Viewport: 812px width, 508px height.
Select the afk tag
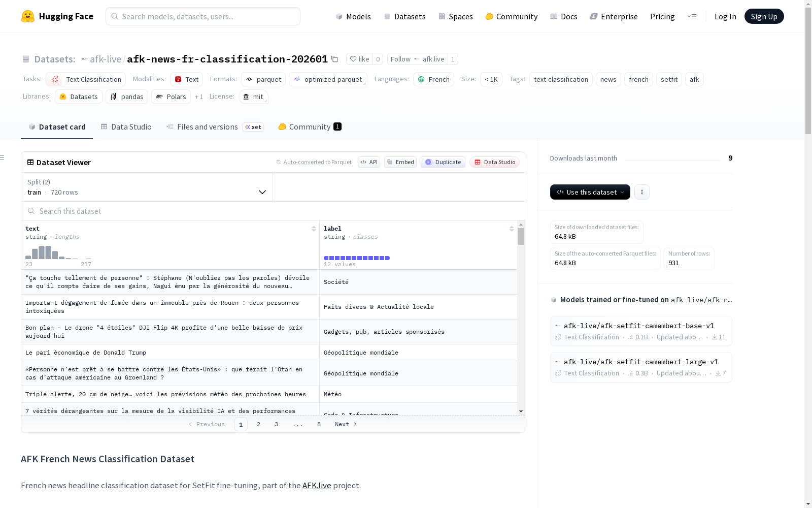coord(694,79)
